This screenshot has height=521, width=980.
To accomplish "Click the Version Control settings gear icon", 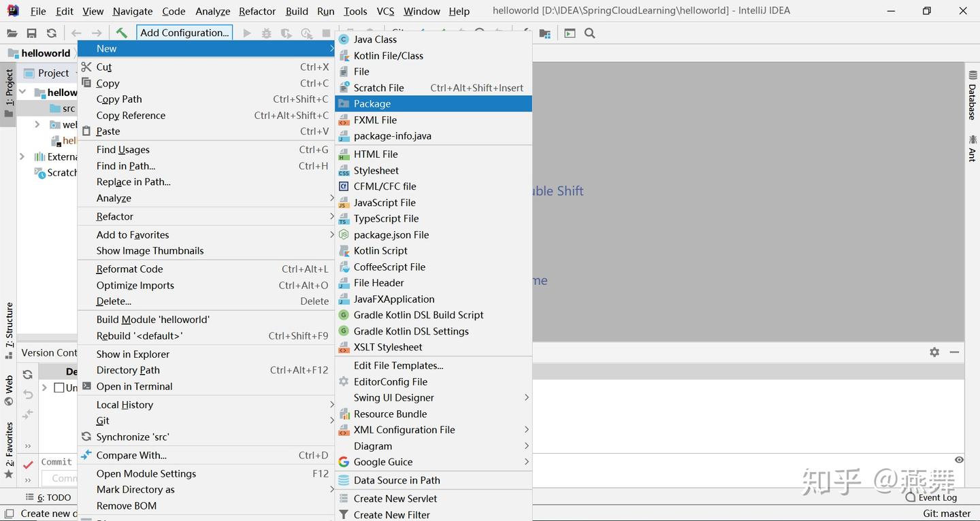I will [x=934, y=352].
